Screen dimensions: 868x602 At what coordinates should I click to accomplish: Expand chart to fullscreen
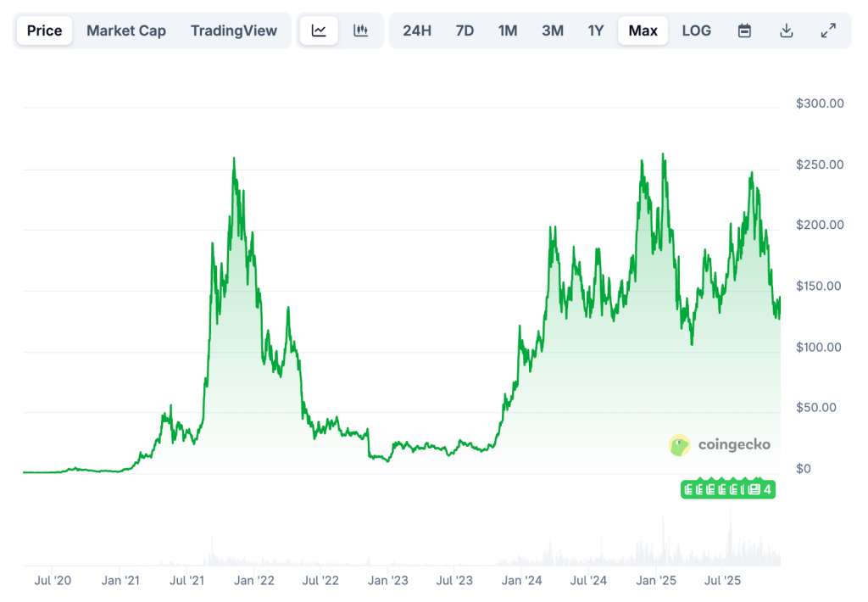828,31
